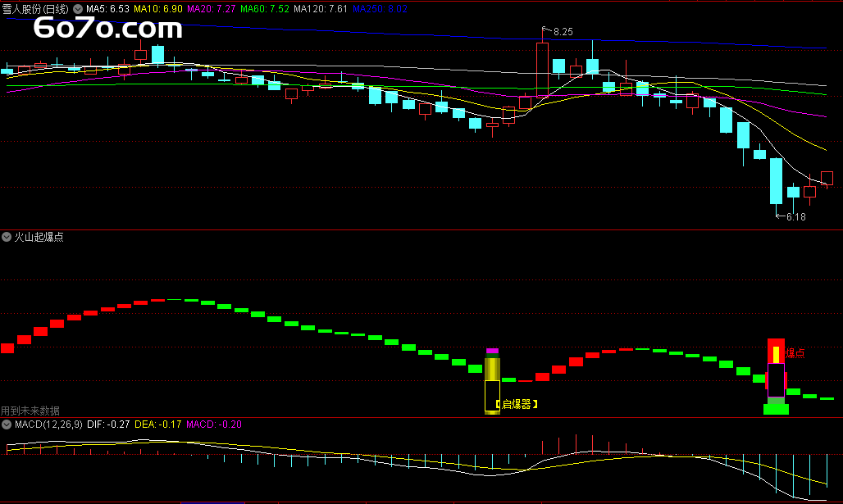Screen dimensions: 843x504
Task: Select the MA120: 7.61 label
Action: (x=321, y=9)
